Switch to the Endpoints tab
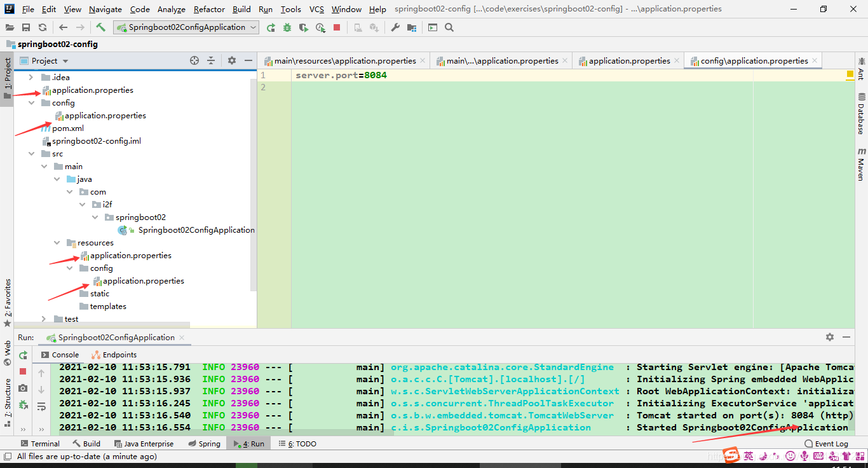Viewport: 868px width, 468px height. point(114,355)
